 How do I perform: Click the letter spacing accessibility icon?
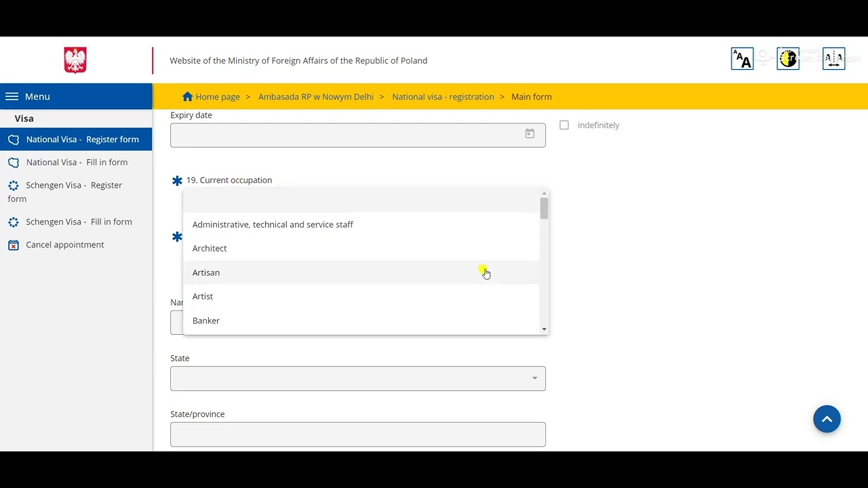[833, 59]
